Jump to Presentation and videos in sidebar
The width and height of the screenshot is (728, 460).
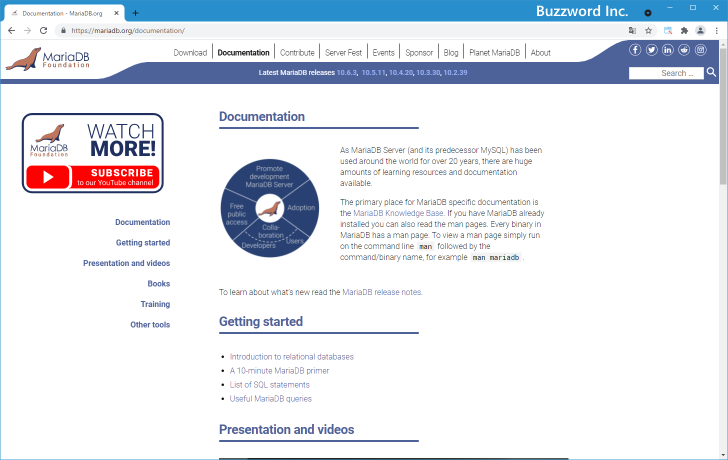(126, 263)
